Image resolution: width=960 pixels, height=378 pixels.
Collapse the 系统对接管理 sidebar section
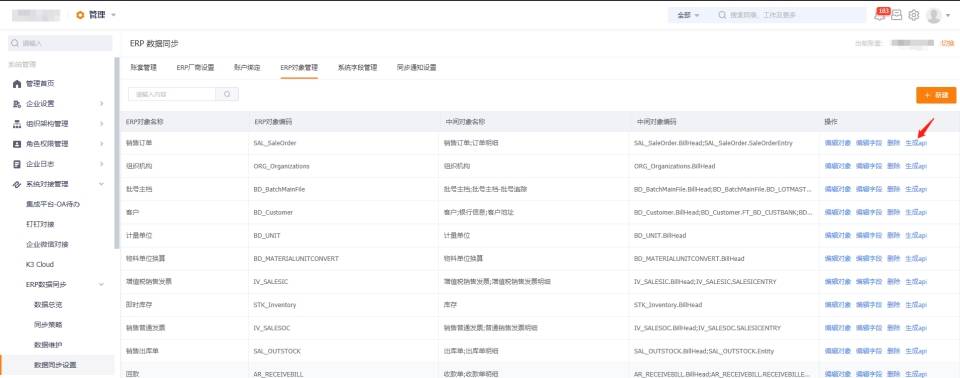click(102, 184)
